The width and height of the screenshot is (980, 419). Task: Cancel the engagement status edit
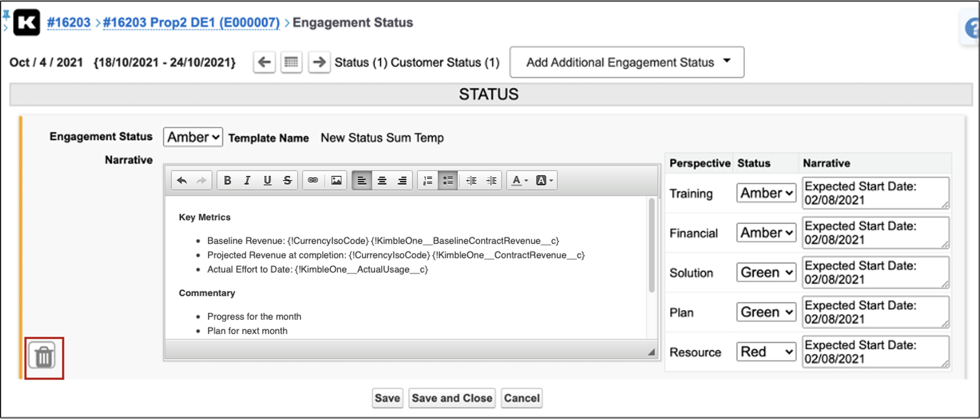[522, 398]
